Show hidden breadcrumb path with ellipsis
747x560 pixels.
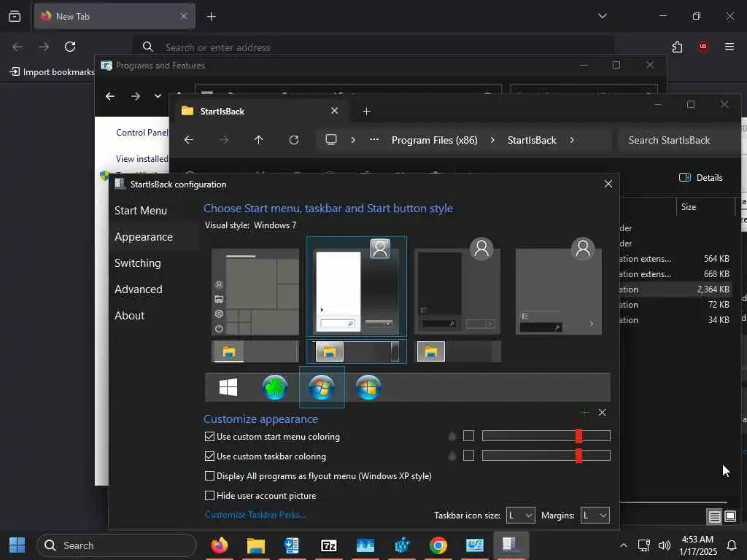point(374,139)
